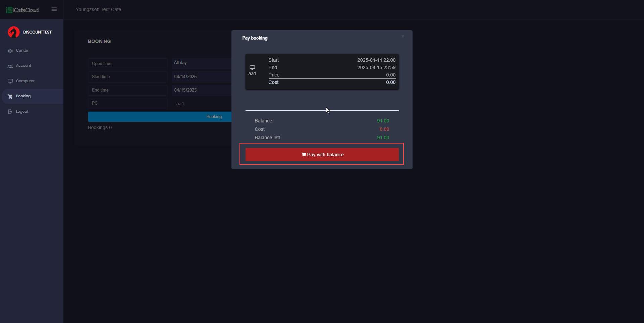Close the Pay booking dialog
The height and width of the screenshot is (323, 644).
(x=403, y=36)
